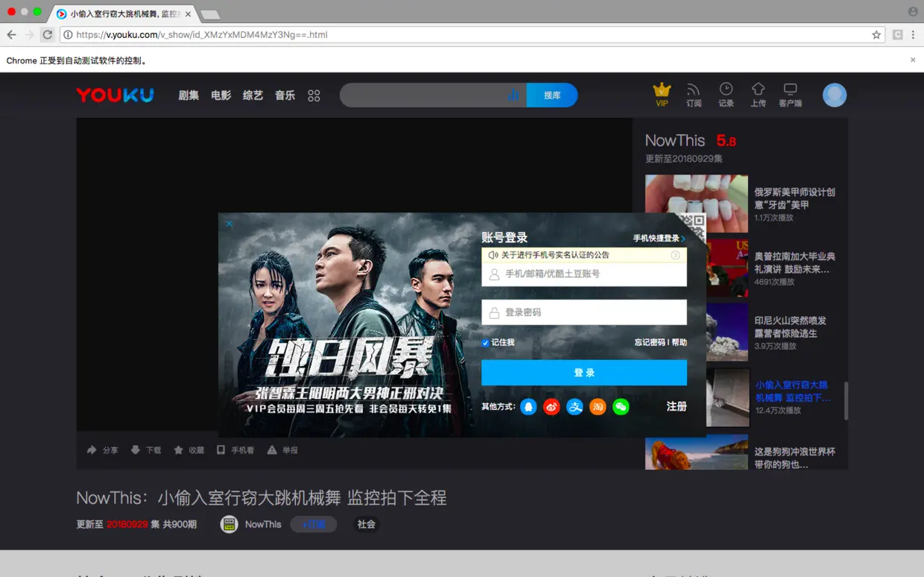Reload the page in Chrome
This screenshot has width=924, height=577.
[x=47, y=34]
